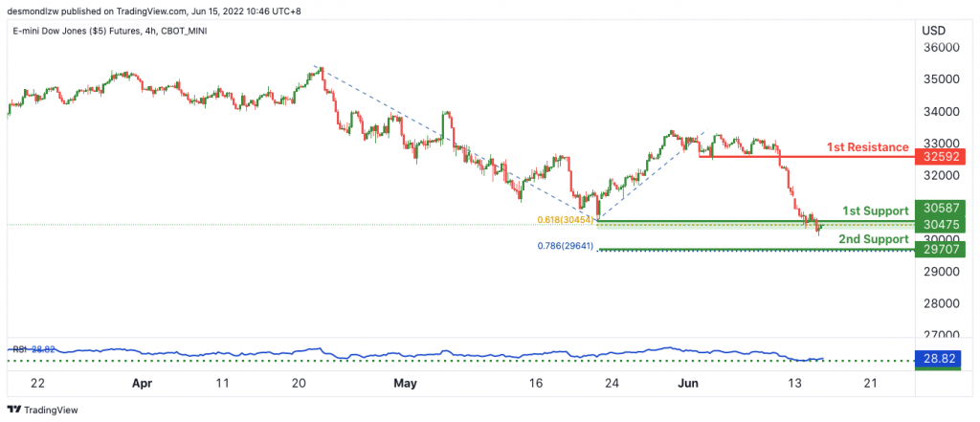980x422 pixels.
Task: Click the 1st Support text label
Action: pyautogui.click(x=875, y=211)
